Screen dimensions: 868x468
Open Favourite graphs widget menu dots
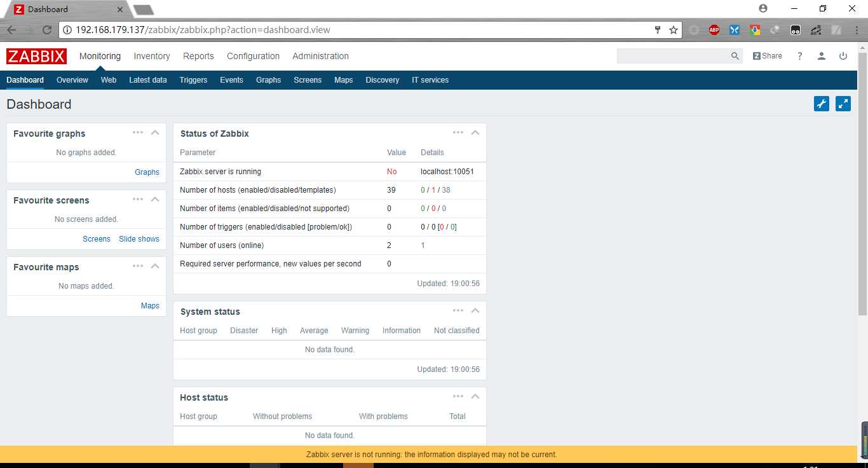click(x=138, y=132)
